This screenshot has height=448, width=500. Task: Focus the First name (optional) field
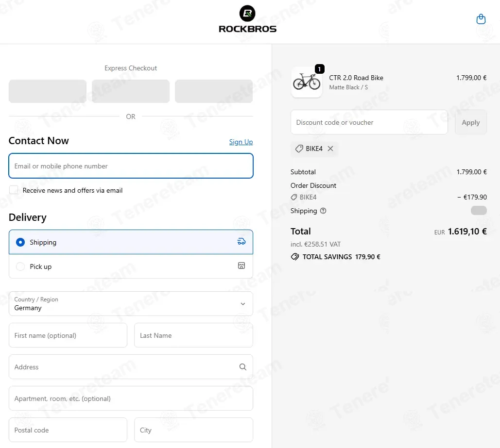68,335
